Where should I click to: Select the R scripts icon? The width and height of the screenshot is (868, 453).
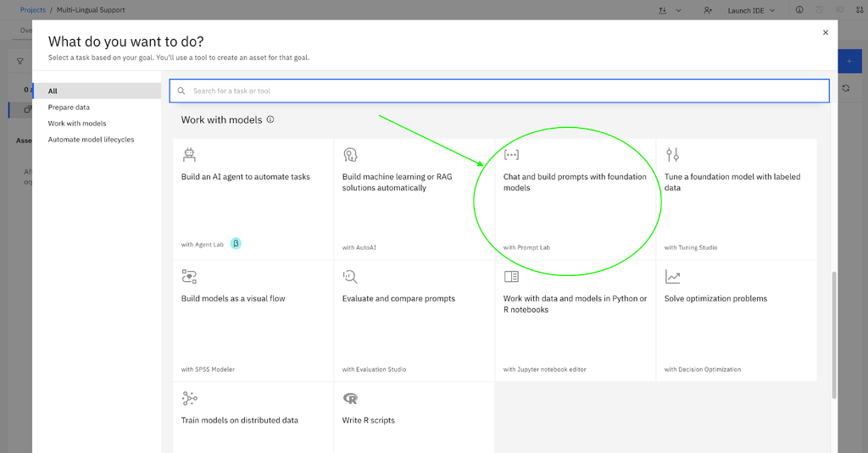pos(350,398)
